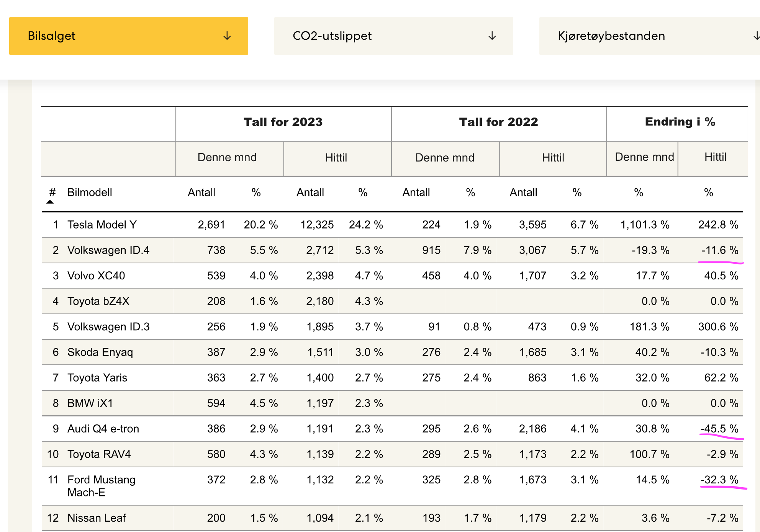Select the Audi Q4 e-tron model name
The image size is (760, 532).
pyautogui.click(x=103, y=429)
